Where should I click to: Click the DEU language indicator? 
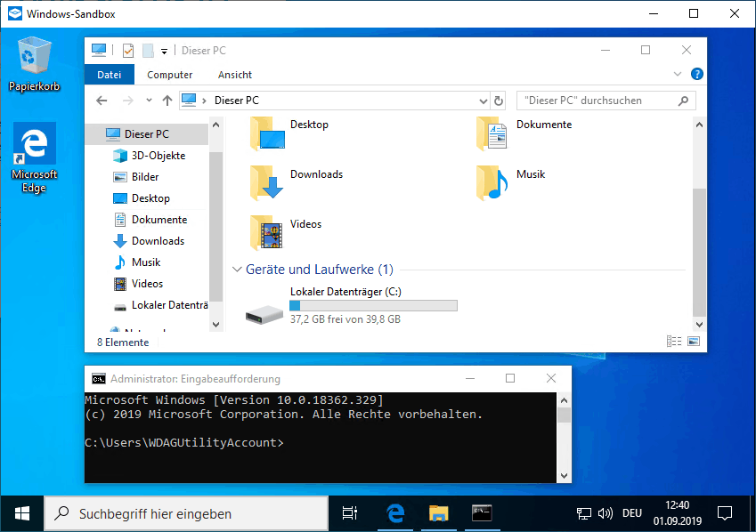pyautogui.click(x=632, y=513)
